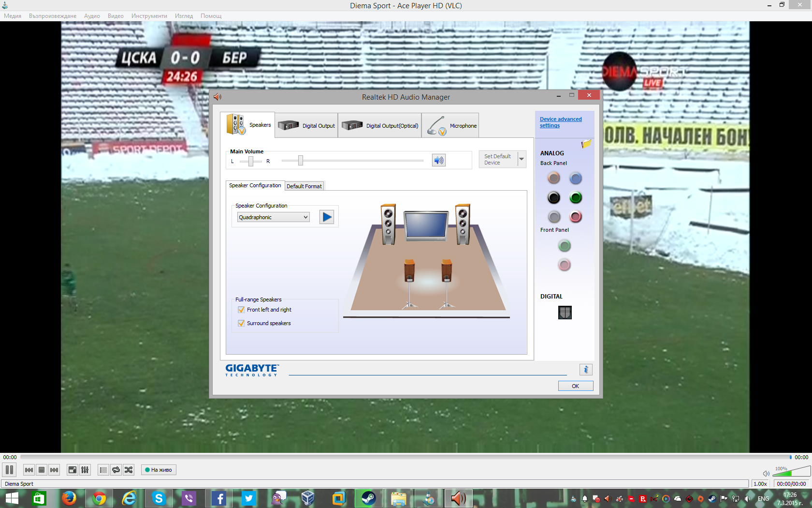Toggle the Main Volume mute button
Screen dimensions: 812x508
(x=439, y=160)
